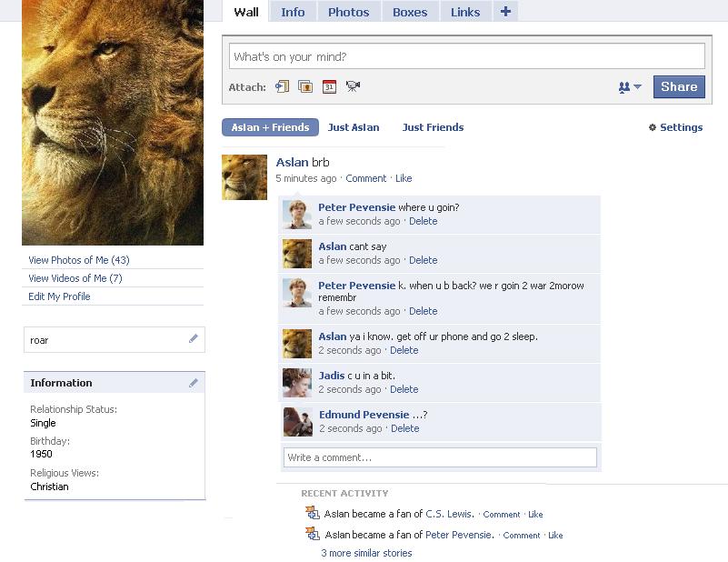Viewport: 728px width, 562px height.
Task: Edit the roar status with the pencil icon
Action: (194, 338)
